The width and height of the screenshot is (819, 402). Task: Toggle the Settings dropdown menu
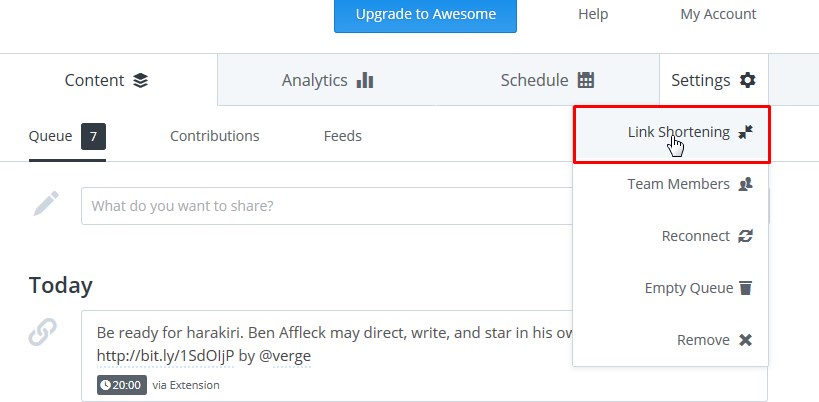click(713, 80)
